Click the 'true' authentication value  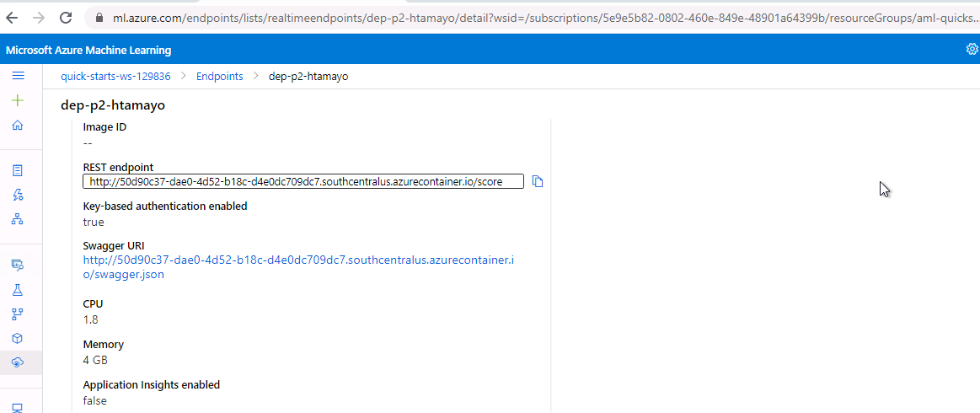click(x=94, y=222)
